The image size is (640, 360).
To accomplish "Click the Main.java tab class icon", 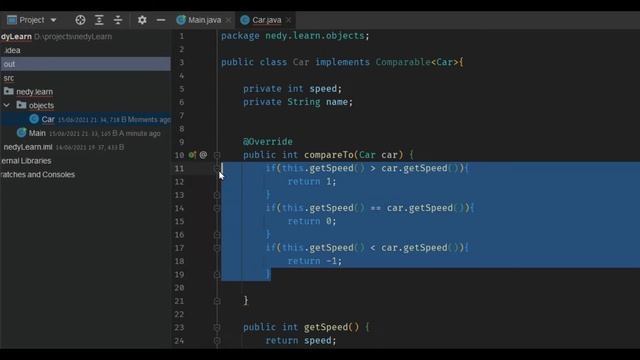I will pyautogui.click(x=181, y=20).
